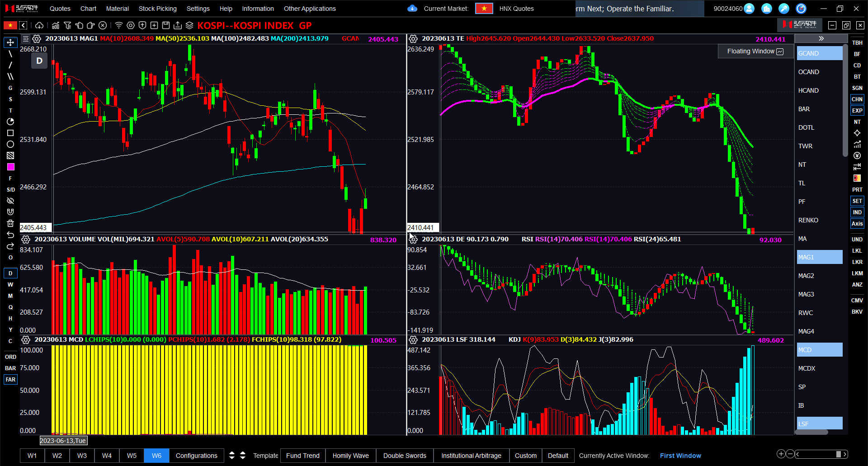The height and width of the screenshot is (466, 868).
Task: Click the layers stack icon
Action: (x=189, y=25)
